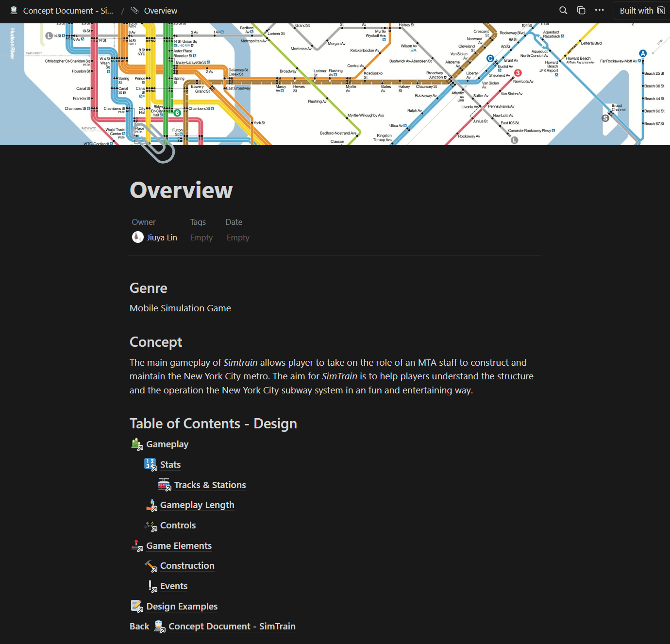Click the Design Examples memo icon
The height and width of the screenshot is (644, 670).
[x=137, y=606]
